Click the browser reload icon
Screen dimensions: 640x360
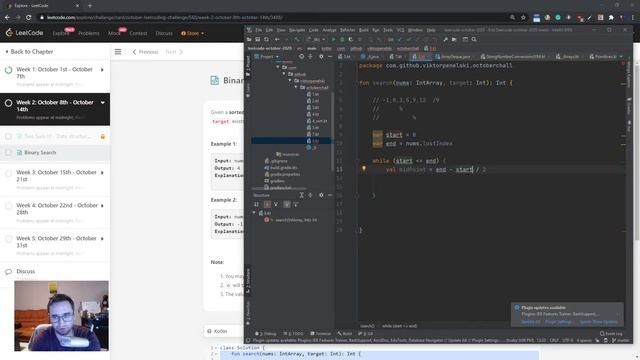[28, 18]
